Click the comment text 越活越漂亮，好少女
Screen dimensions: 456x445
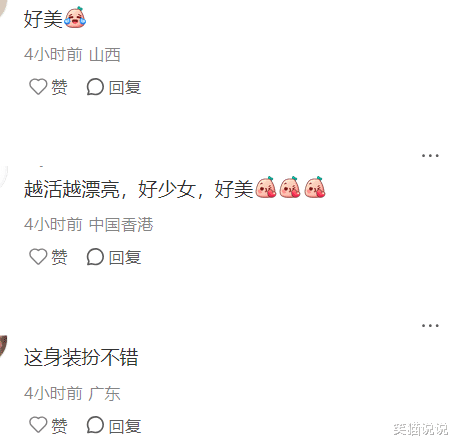110,189
